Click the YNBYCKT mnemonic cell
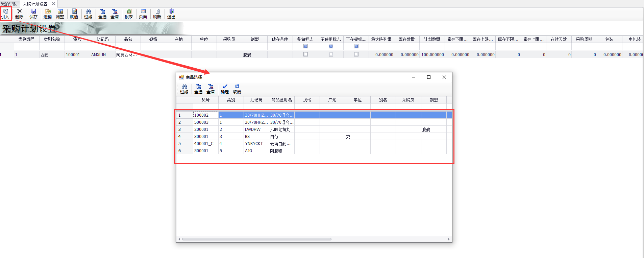The image size is (644, 258). [x=256, y=144]
